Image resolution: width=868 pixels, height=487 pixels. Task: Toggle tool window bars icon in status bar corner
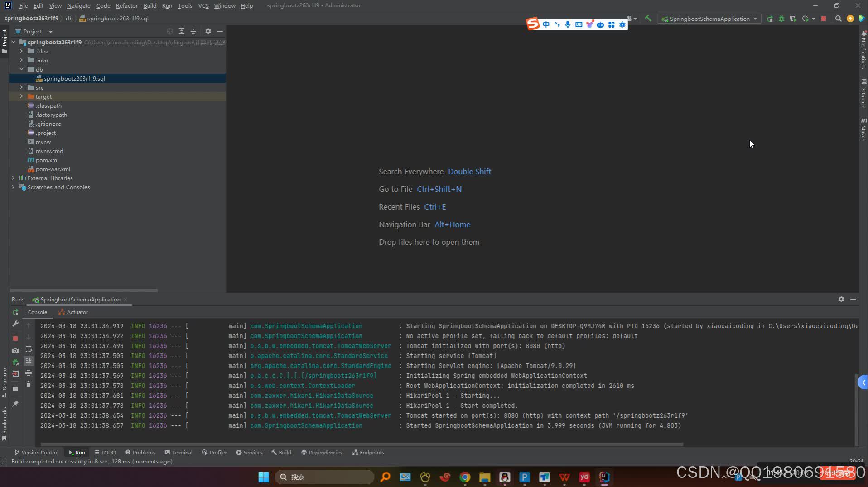tap(5, 462)
